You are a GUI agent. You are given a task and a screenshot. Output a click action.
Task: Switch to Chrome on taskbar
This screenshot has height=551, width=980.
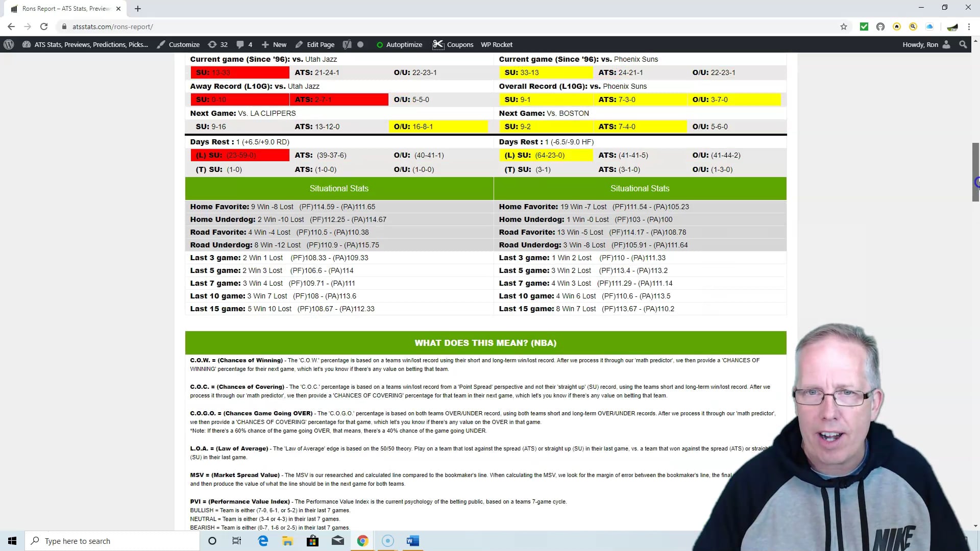362,541
